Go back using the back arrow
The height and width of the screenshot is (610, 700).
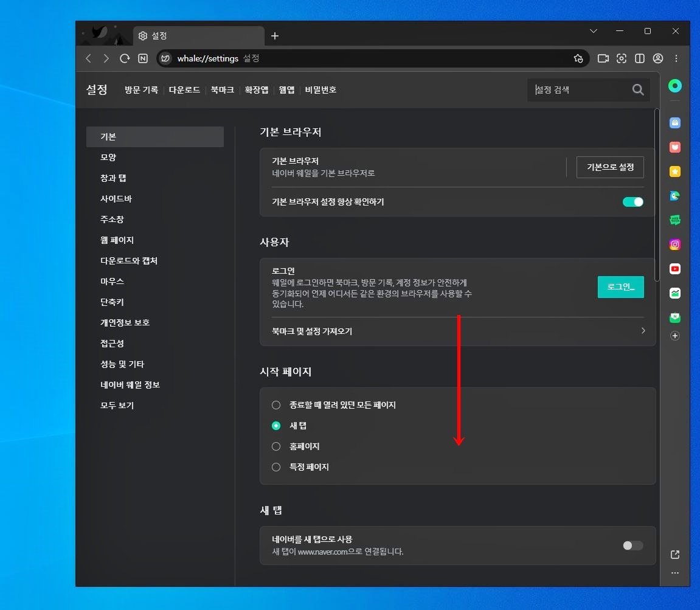pos(88,58)
